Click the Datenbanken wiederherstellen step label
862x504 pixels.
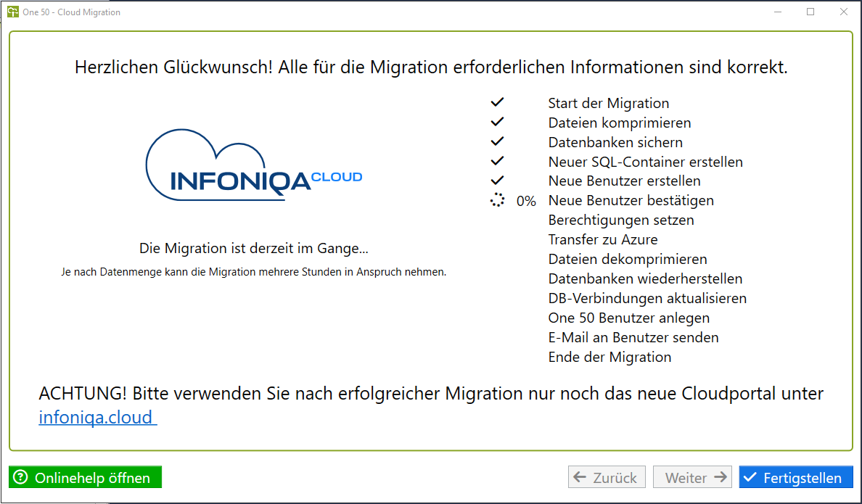(645, 278)
